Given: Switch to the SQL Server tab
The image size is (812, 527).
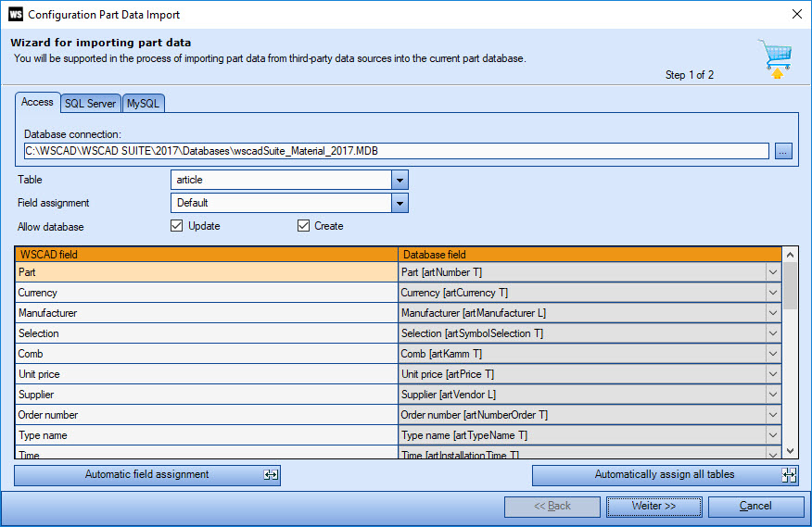Looking at the screenshot, I should pos(90,104).
